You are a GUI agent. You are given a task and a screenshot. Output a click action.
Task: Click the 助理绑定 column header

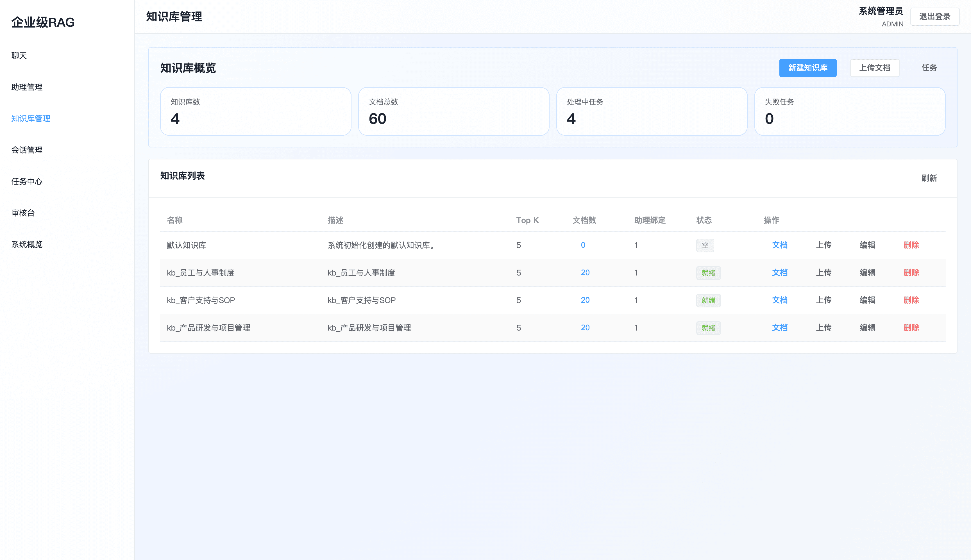pos(650,220)
